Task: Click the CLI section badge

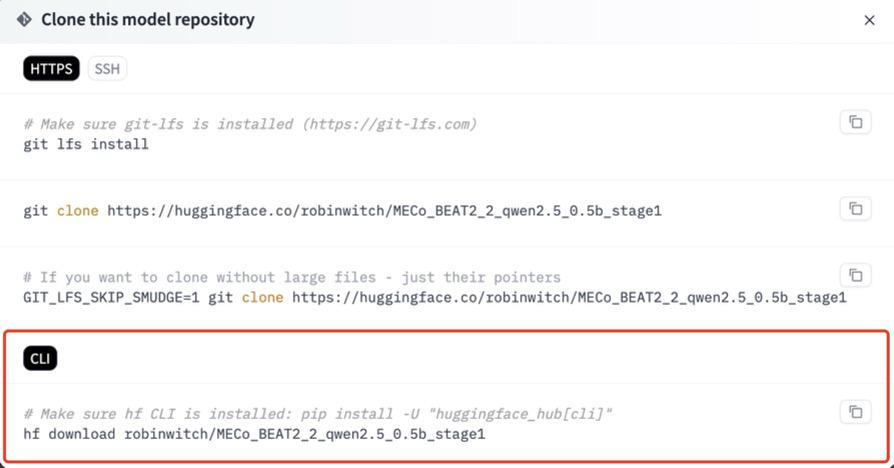Action: tap(40, 359)
